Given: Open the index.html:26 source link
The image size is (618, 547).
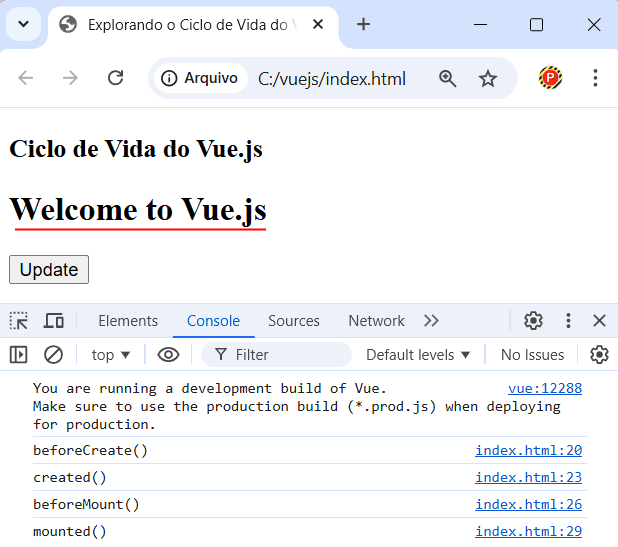Looking at the screenshot, I should [529, 504].
